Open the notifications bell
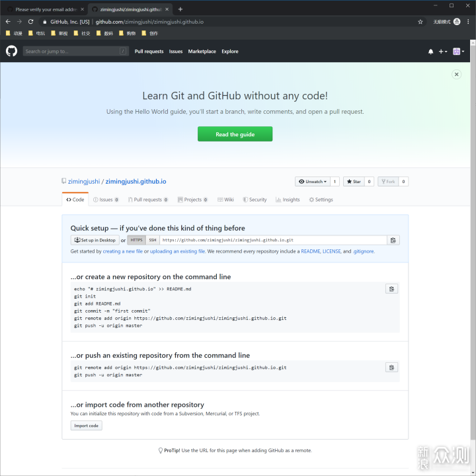 click(431, 52)
